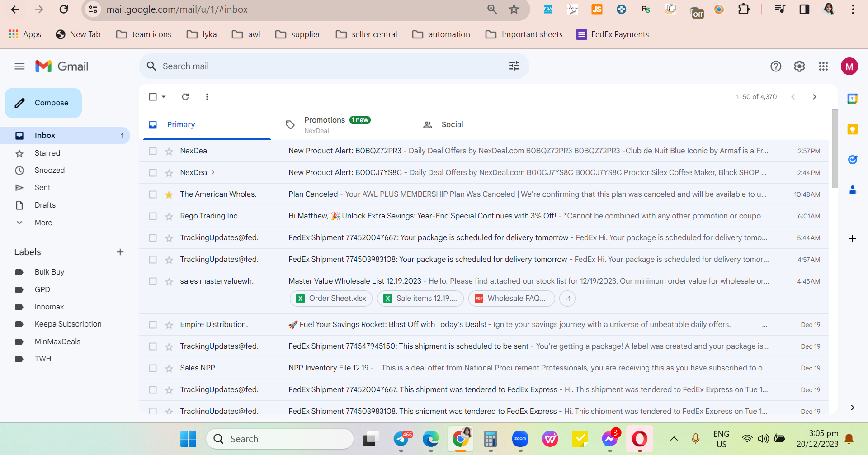Open select-all dropdown arrow
This screenshot has width=868, height=455.
(164, 97)
